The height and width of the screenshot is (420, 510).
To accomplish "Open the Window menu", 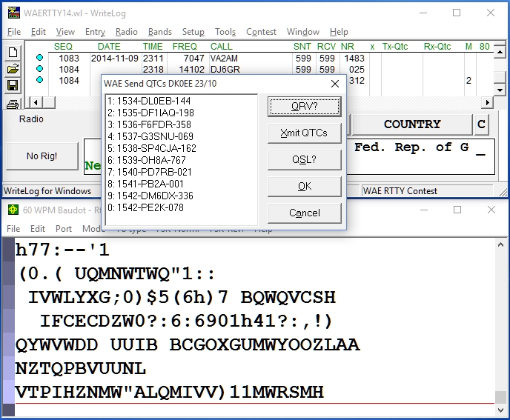I will coord(302,32).
